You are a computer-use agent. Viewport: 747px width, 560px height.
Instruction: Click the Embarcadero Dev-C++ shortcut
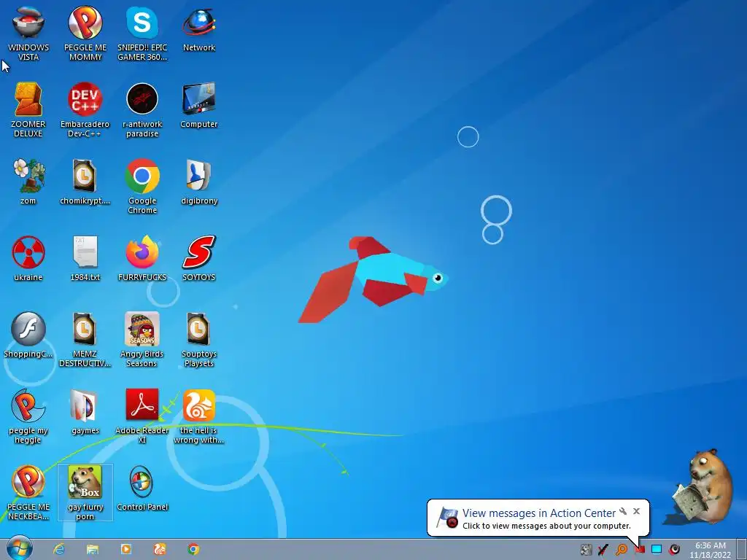[85, 110]
